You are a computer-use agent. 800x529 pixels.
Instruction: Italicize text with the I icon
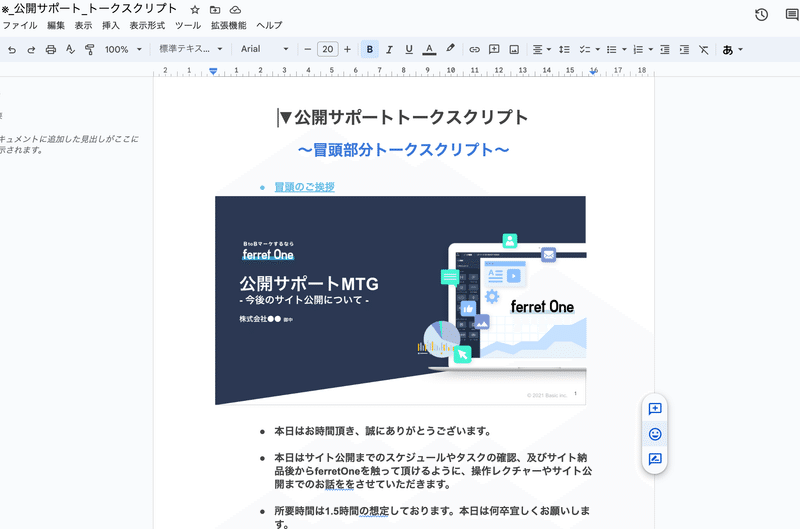389,49
